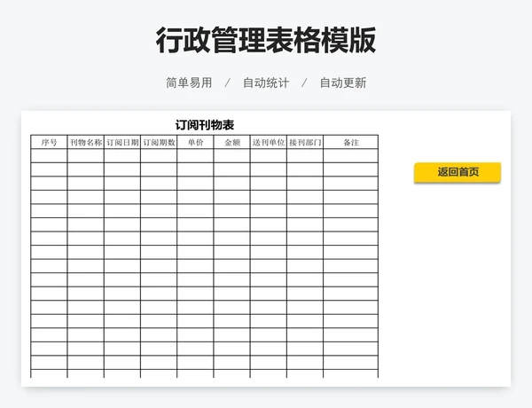Select the 订阅期数 column header
Screen dimensions: 532x408
[x=158, y=142]
